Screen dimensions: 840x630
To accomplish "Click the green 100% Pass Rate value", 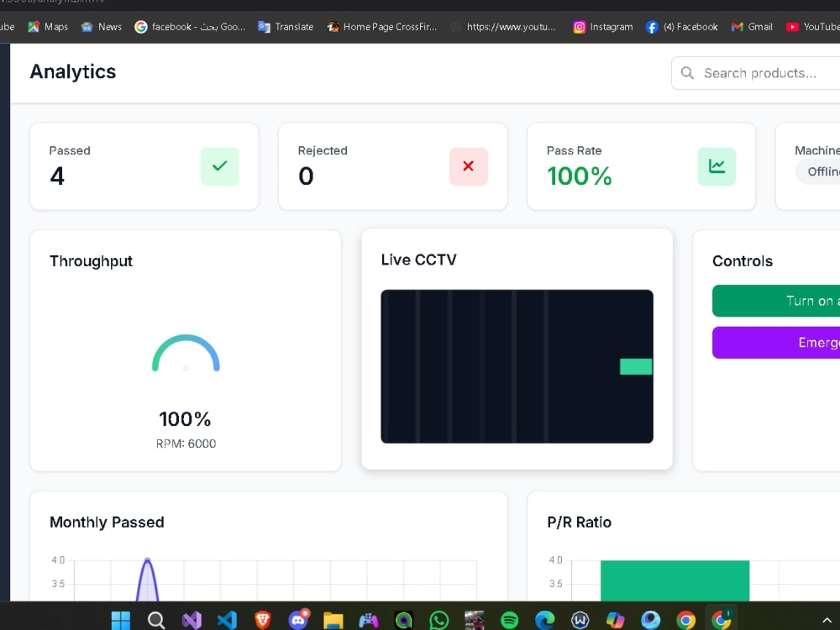I will pyautogui.click(x=579, y=176).
